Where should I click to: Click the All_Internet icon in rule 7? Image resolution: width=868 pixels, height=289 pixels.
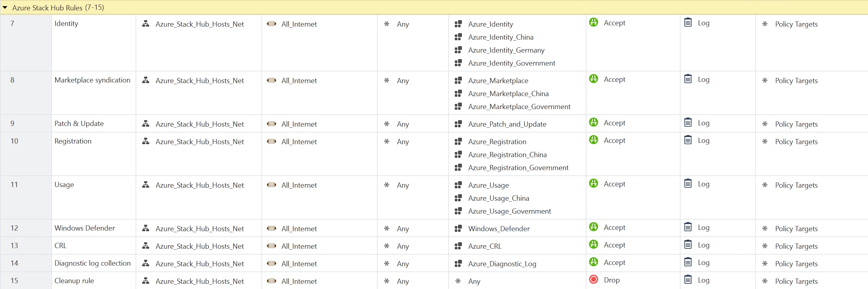click(x=271, y=24)
